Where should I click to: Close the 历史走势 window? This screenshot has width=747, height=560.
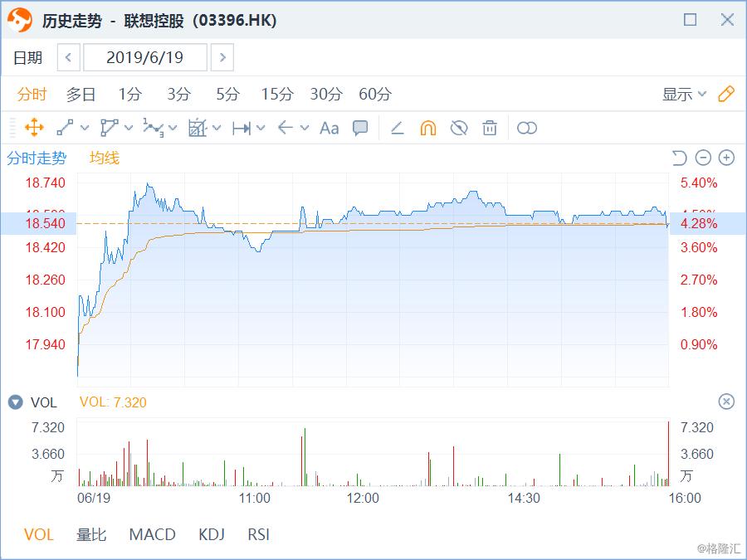[727, 20]
